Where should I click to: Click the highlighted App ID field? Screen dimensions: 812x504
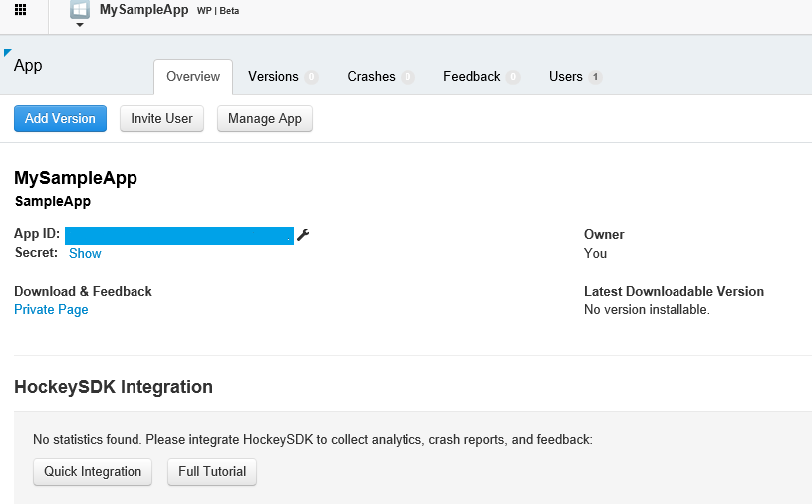179,236
